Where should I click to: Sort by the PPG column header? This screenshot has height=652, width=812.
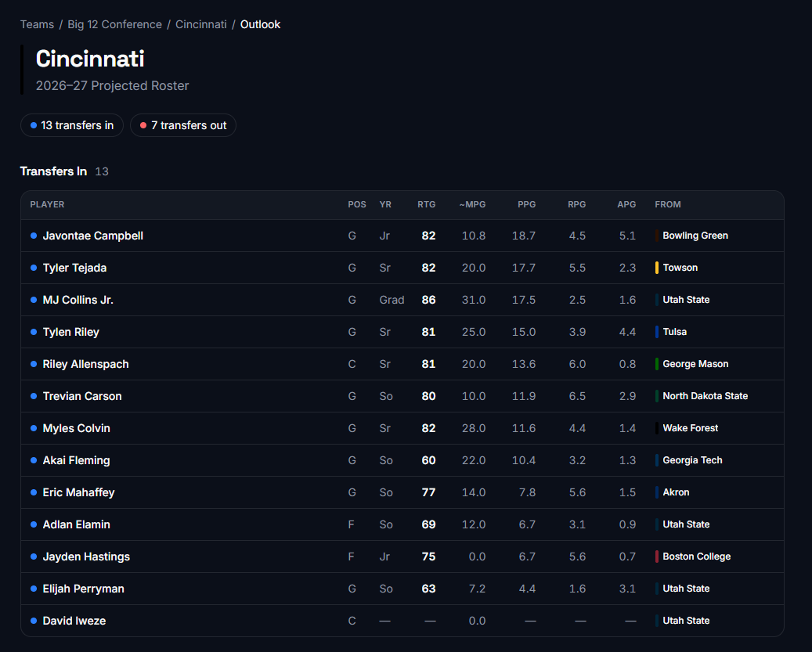(527, 204)
